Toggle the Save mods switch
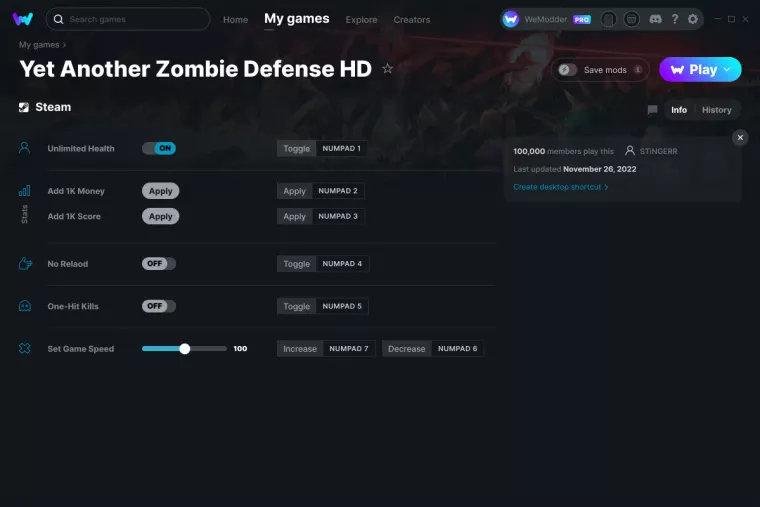This screenshot has height=507, width=760. pos(567,70)
